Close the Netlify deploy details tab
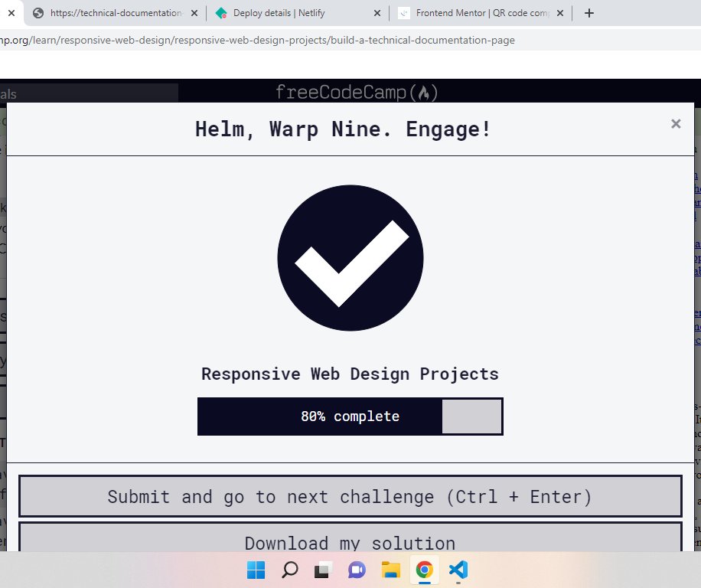 (377, 14)
